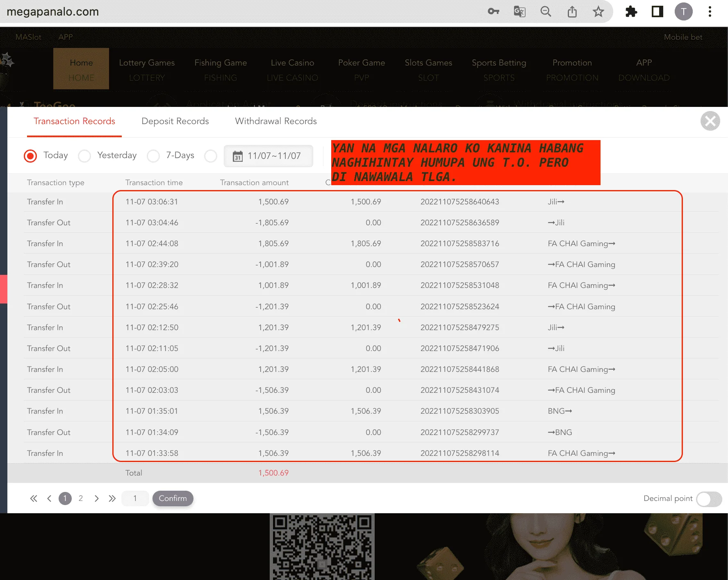Click the Transaction type column header
728x580 pixels.
pyautogui.click(x=56, y=183)
